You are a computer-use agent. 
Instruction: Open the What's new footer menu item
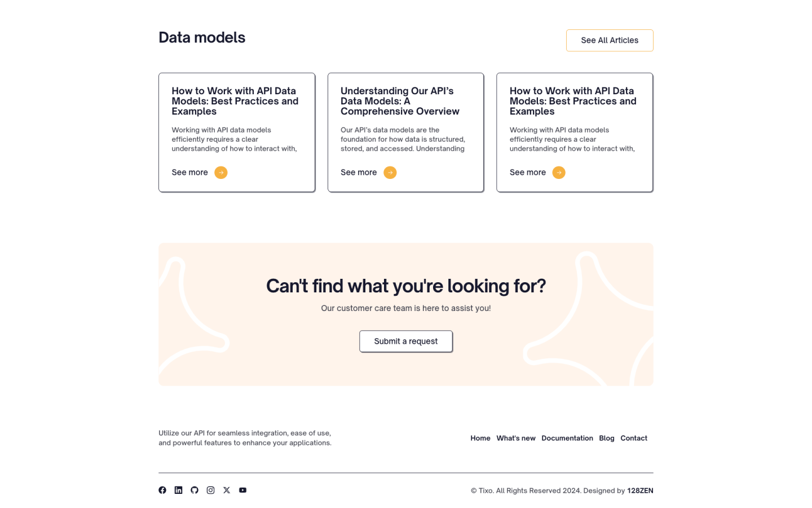(x=516, y=438)
